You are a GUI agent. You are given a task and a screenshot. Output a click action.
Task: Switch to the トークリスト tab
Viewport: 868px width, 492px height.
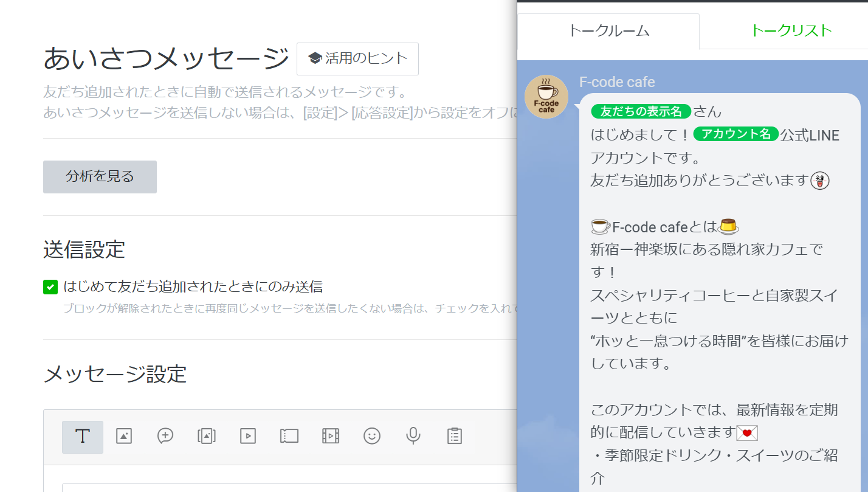click(791, 31)
